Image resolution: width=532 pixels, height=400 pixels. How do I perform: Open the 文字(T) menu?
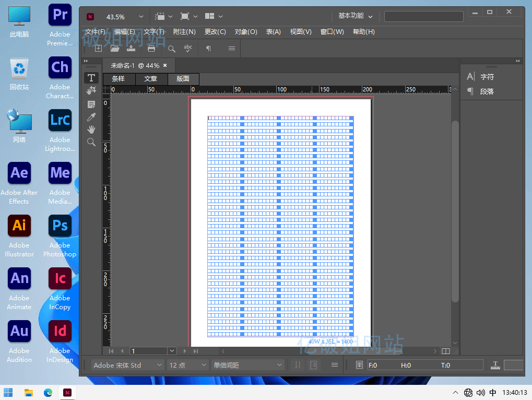tap(154, 32)
